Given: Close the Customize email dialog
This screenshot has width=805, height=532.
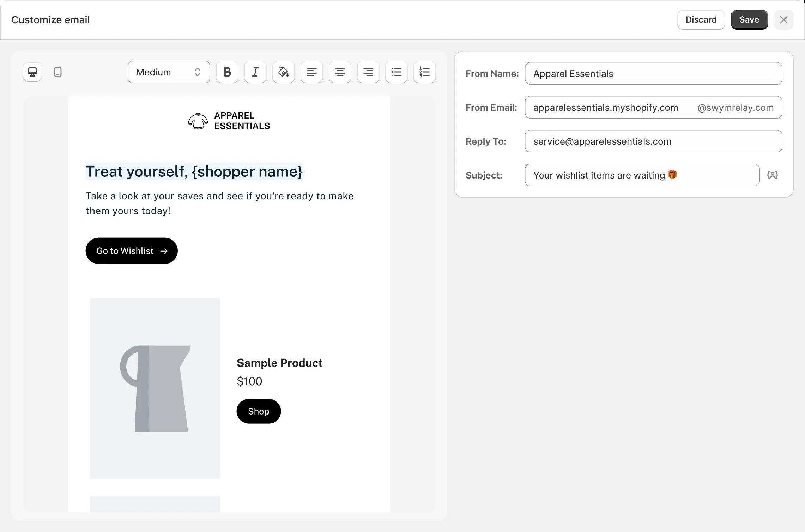Looking at the screenshot, I should point(783,19).
